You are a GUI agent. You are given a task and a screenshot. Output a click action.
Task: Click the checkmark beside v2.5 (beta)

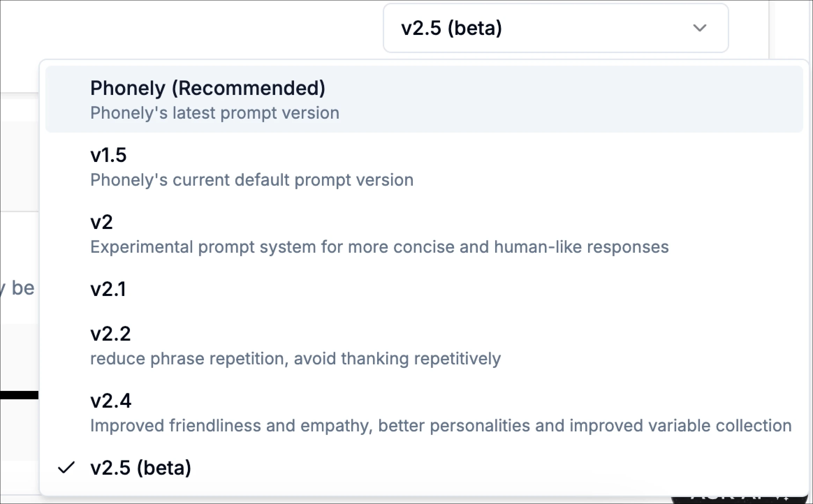[x=67, y=468]
